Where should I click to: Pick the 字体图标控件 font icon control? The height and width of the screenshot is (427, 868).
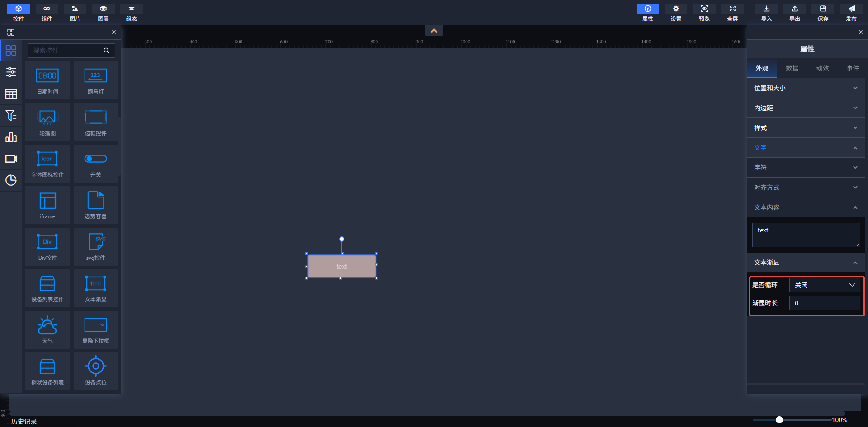(x=47, y=164)
